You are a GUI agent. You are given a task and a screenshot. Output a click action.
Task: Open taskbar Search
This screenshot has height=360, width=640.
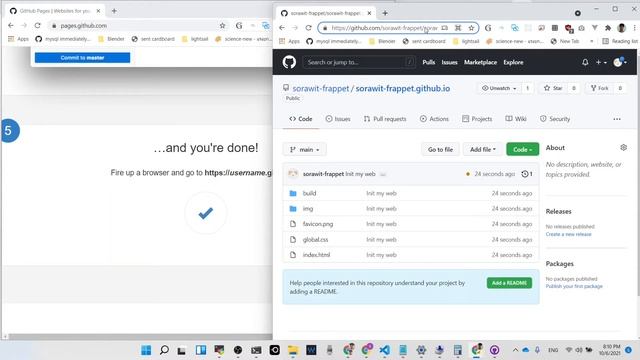click(x=164, y=350)
